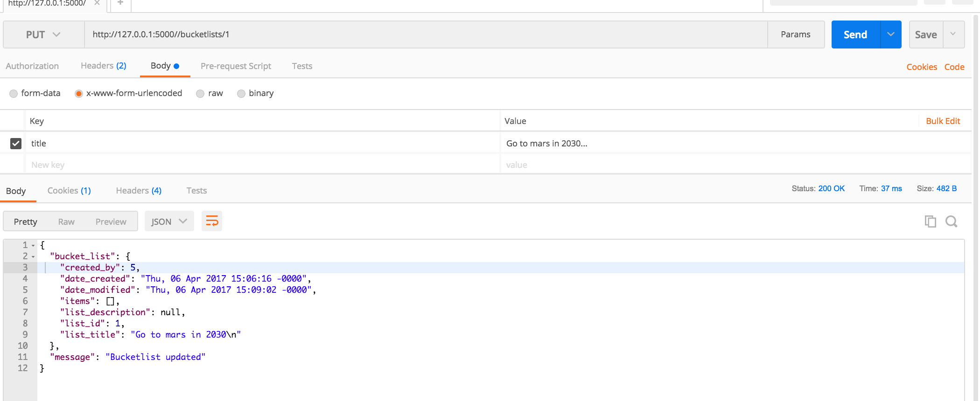Add a new request tab with plus
The image size is (980, 401).
120,3
